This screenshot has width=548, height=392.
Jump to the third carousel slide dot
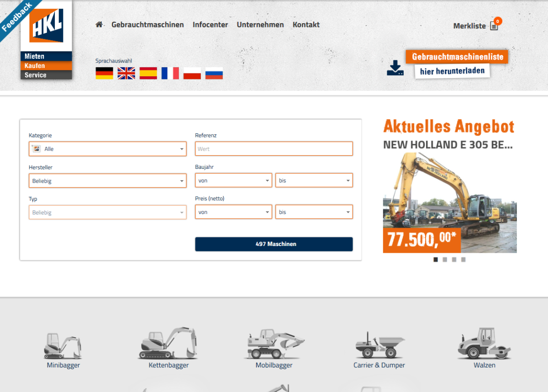[x=454, y=260]
